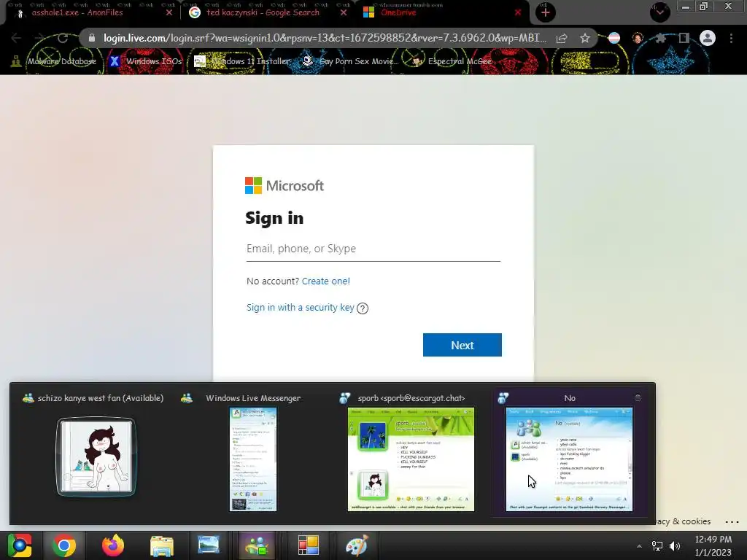The height and width of the screenshot is (560, 747).
Task: Switch to the ted kaczynski Google Search tab
Action: (262, 13)
